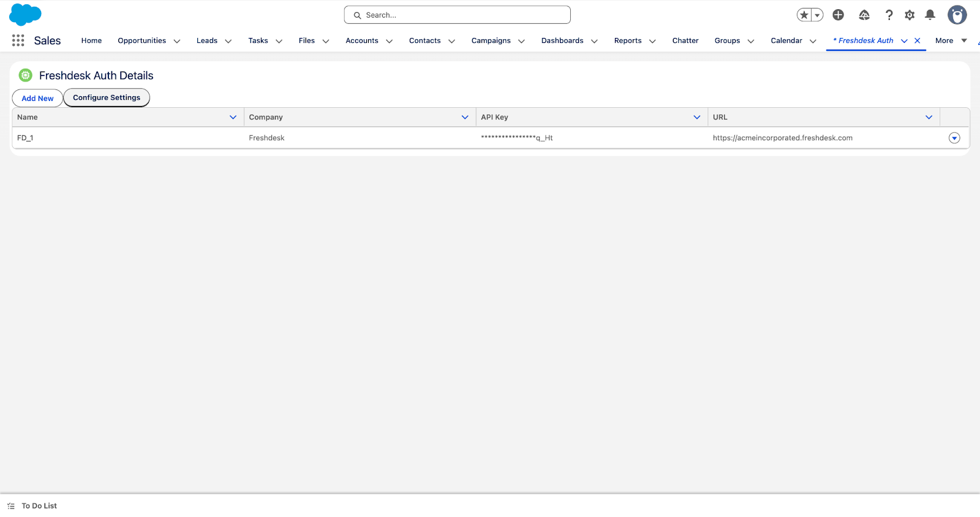Open row actions for FD_1
Image resolution: width=980 pixels, height=517 pixels.
coord(954,138)
